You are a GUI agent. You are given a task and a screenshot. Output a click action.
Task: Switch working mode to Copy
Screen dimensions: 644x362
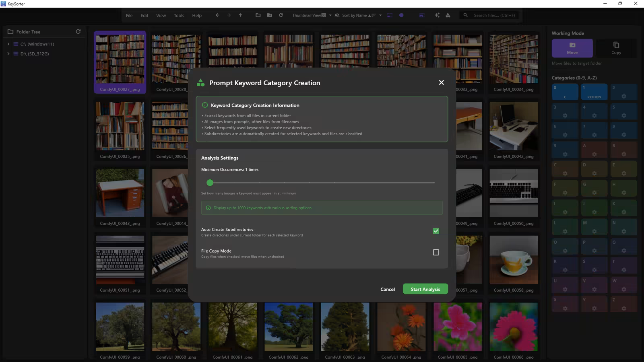pos(616,48)
